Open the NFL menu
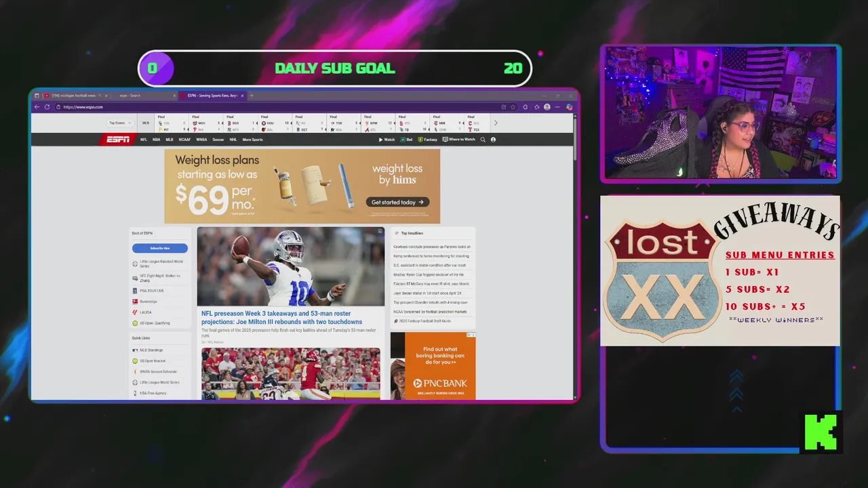This screenshot has width=868, height=488. point(144,140)
